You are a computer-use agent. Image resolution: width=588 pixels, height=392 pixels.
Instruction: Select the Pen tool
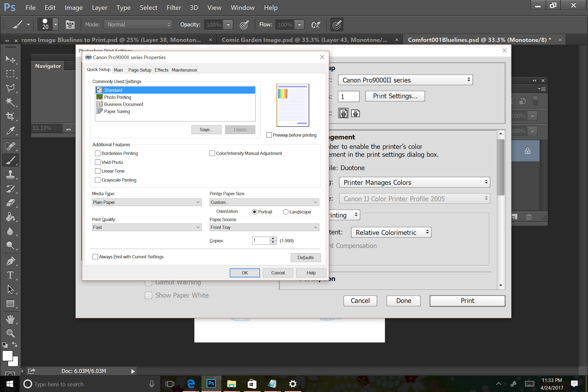coord(10,261)
